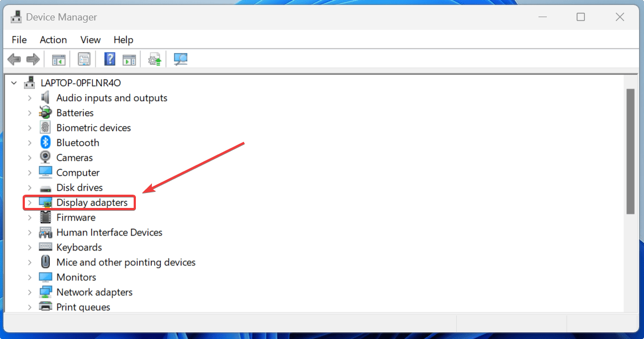Open the View menu
Image resolution: width=644 pixels, height=339 pixels.
[x=90, y=39]
